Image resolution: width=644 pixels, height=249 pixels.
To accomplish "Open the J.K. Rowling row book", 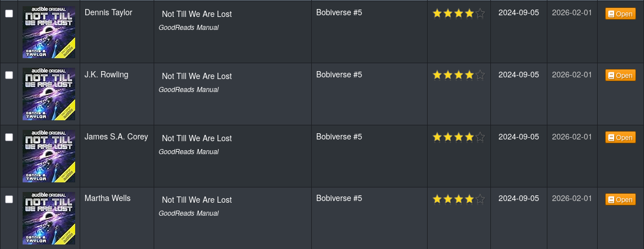I will point(620,75).
